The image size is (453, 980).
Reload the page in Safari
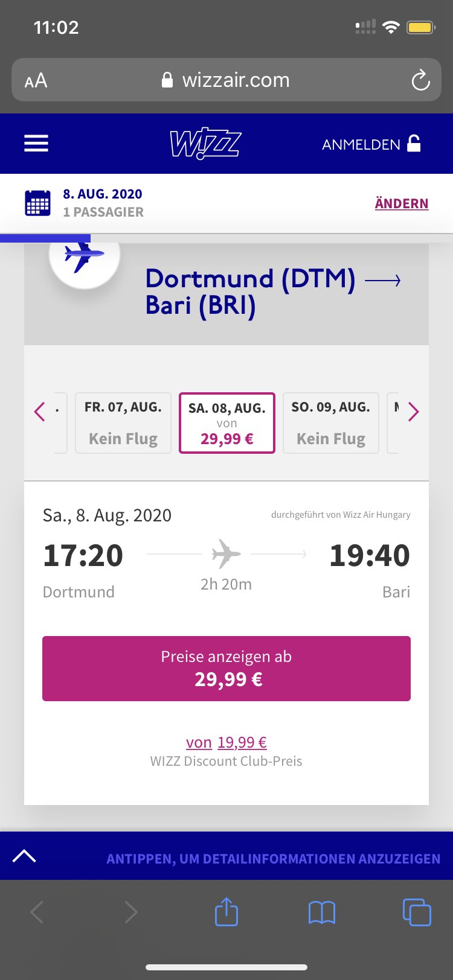(420, 80)
